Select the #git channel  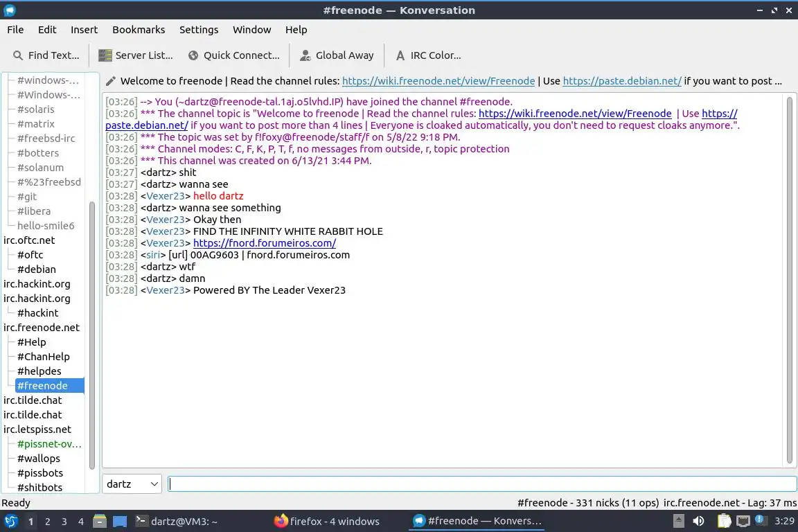(x=27, y=197)
